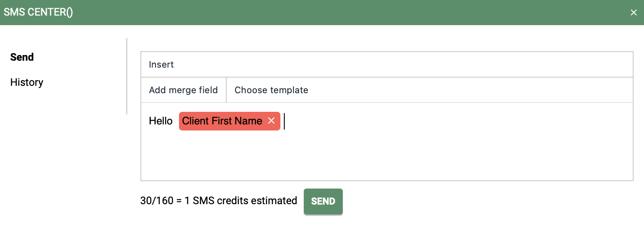Click the word Hello in the message

point(161,121)
